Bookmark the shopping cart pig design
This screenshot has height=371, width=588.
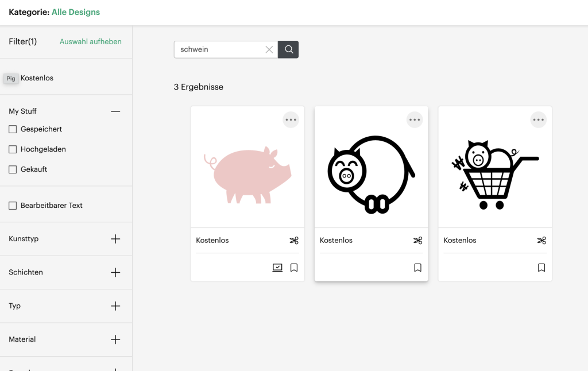pos(541,268)
